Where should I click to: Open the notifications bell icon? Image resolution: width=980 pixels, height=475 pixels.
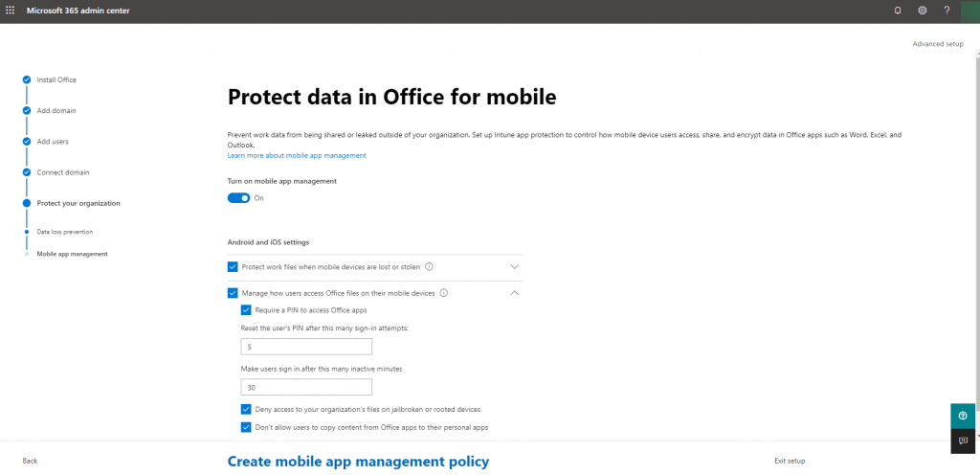click(x=898, y=11)
